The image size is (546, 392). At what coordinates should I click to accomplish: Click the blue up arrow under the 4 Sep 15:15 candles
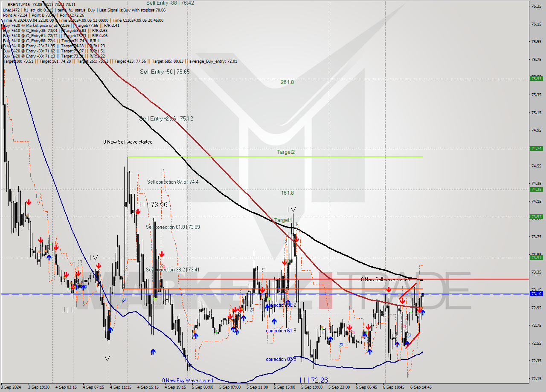[153, 352]
